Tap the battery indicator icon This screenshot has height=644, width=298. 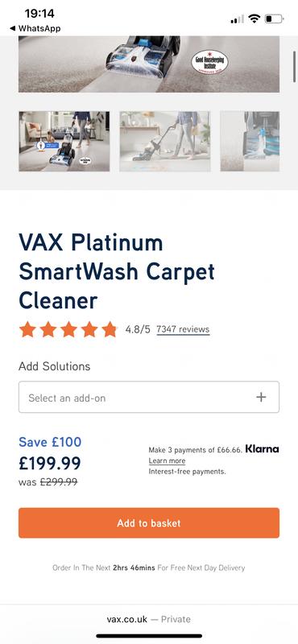tap(274, 19)
